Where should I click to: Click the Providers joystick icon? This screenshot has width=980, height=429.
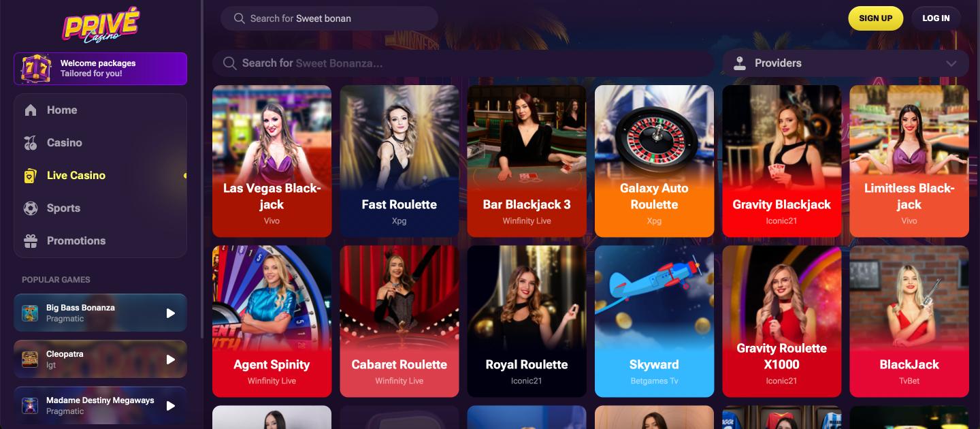coord(740,63)
